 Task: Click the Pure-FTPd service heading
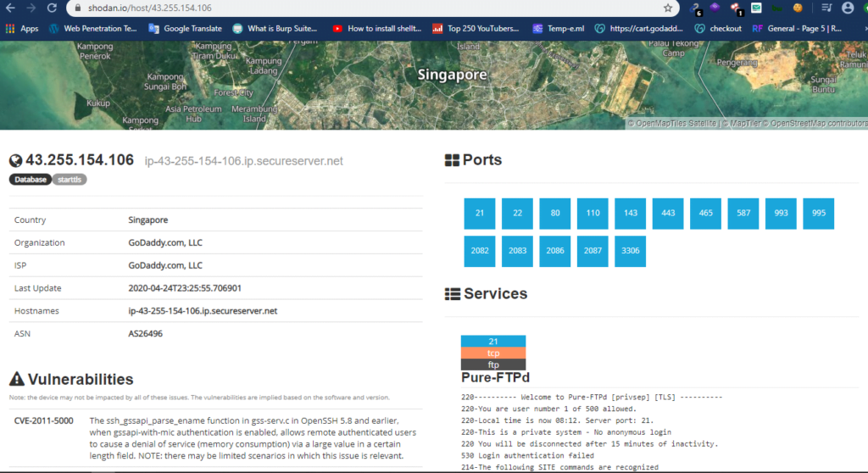(x=495, y=378)
